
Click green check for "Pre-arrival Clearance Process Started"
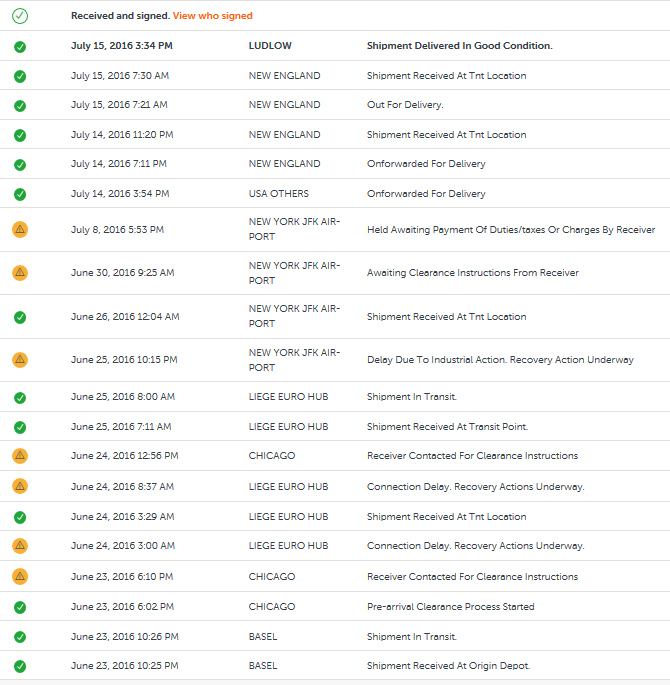20,607
